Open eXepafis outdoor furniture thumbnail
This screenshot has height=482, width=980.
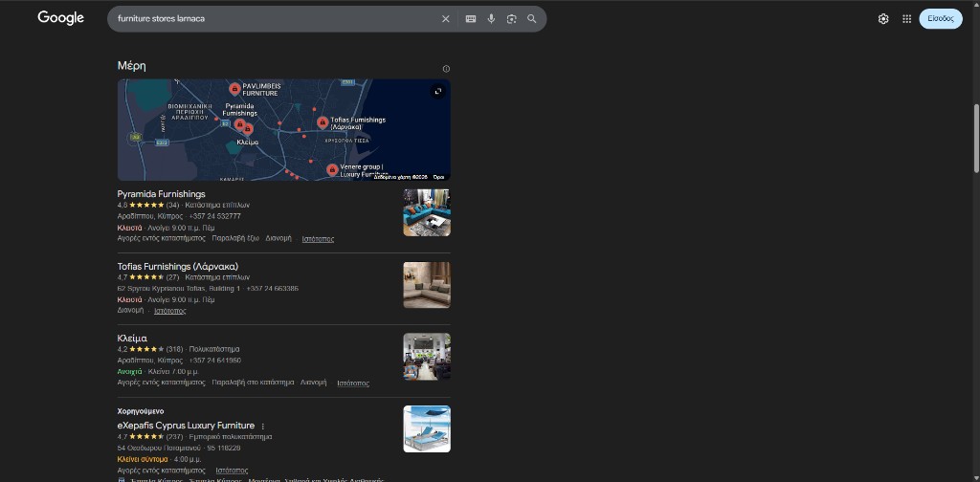(x=427, y=429)
